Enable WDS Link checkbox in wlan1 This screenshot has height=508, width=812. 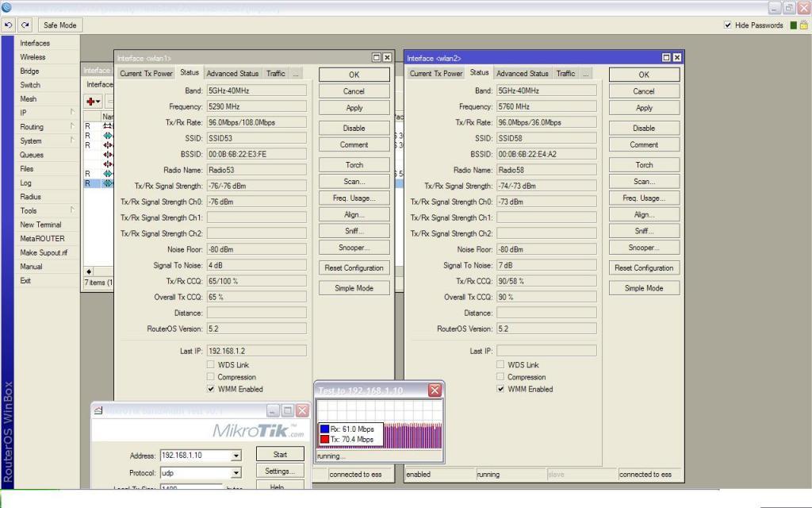(211, 365)
